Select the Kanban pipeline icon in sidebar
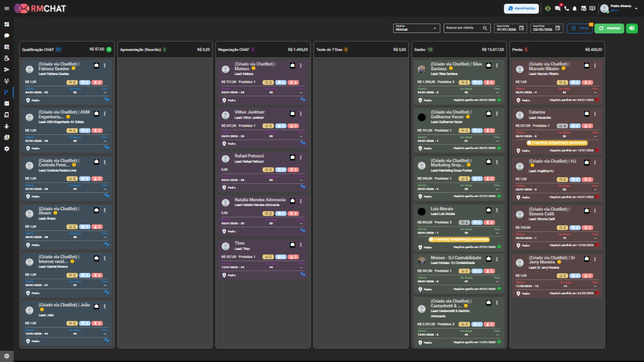This screenshot has height=362, width=644. click(7, 93)
